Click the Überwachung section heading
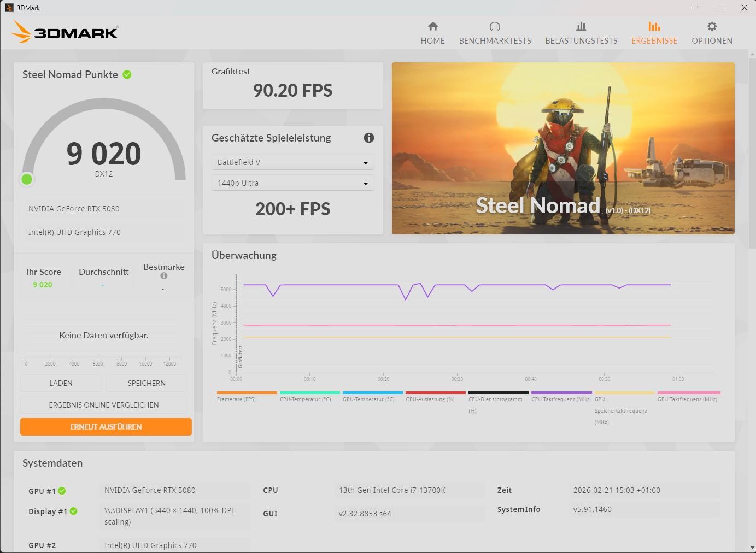The image size is (756, 553). pos(244,255)
